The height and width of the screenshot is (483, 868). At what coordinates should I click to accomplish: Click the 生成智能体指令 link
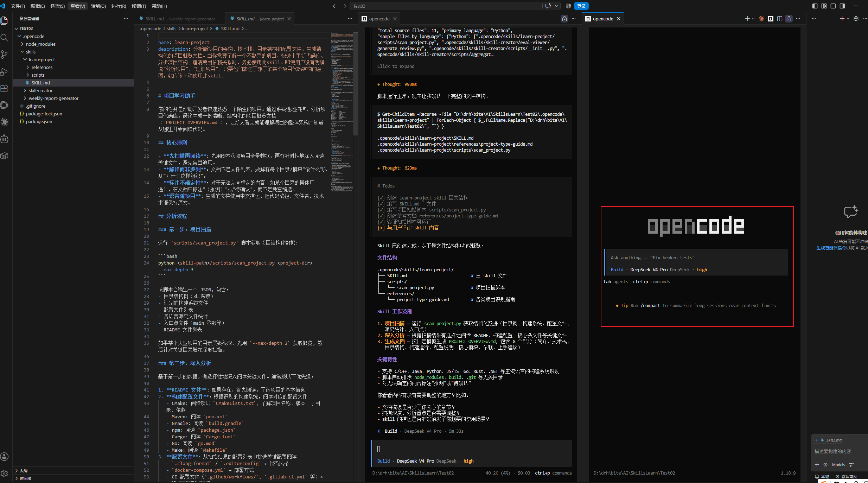click(831, 248)
